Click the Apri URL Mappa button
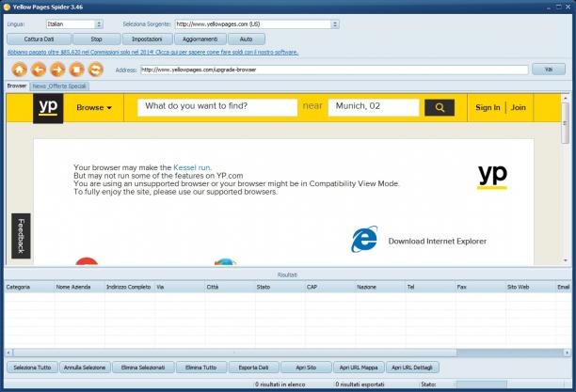The height and width of the screenshot is (392, 576). tap(359, 368)
